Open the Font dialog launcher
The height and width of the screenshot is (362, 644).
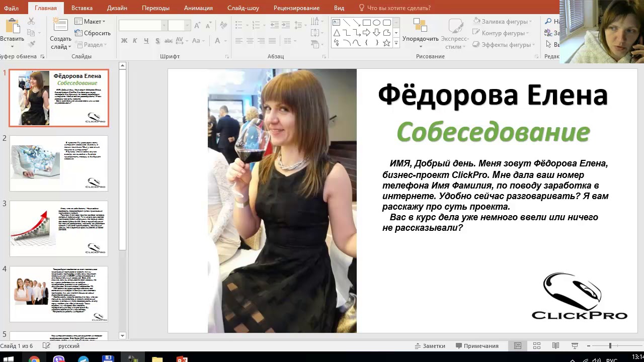pos(227,56)
